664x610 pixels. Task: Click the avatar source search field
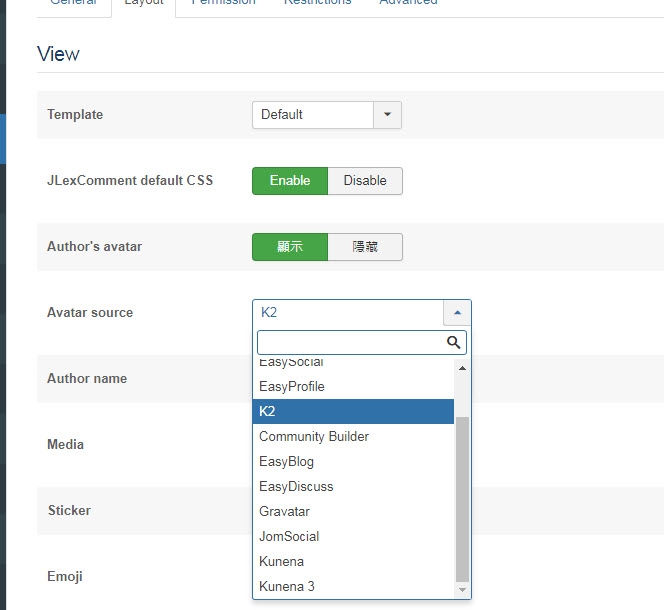point(350,343)
